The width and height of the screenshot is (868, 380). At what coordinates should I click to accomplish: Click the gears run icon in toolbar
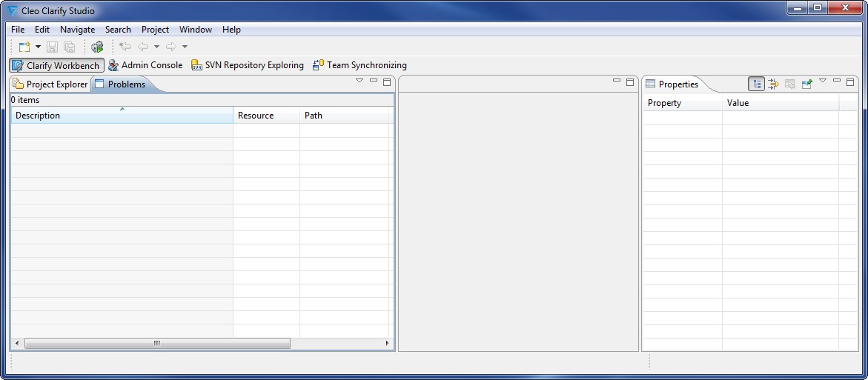pyautogui.click(x=97, y=47)
